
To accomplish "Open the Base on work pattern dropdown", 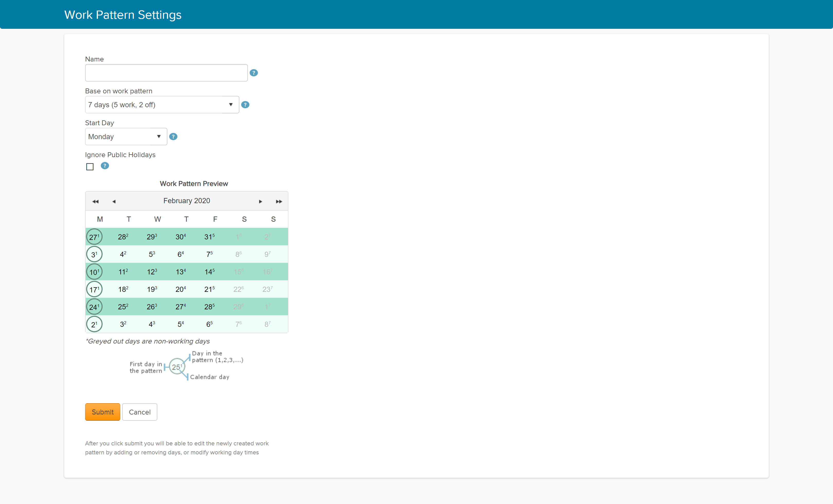I will (162, 105).
